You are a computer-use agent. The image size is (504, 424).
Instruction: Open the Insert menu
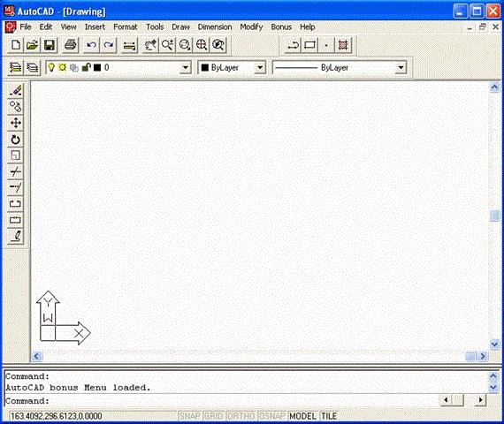point(95,27)
